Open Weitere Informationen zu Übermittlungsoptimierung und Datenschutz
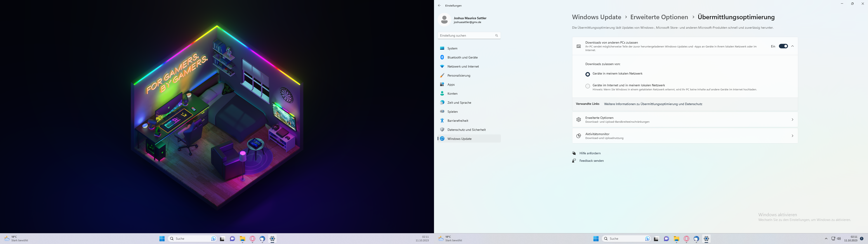Image resolution: width=868 pixels, height=244 pixels. coord(653,104)
